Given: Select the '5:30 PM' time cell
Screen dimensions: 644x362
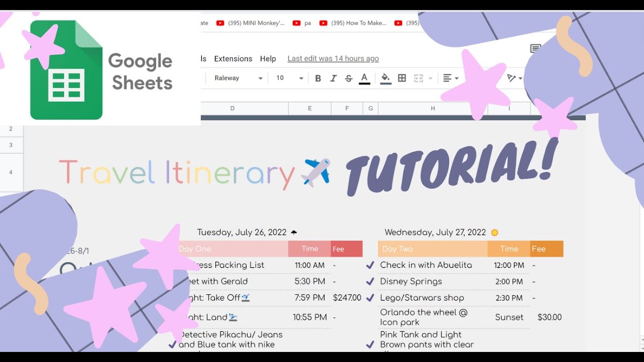Looking at the screenshot, I should point(309,282).
